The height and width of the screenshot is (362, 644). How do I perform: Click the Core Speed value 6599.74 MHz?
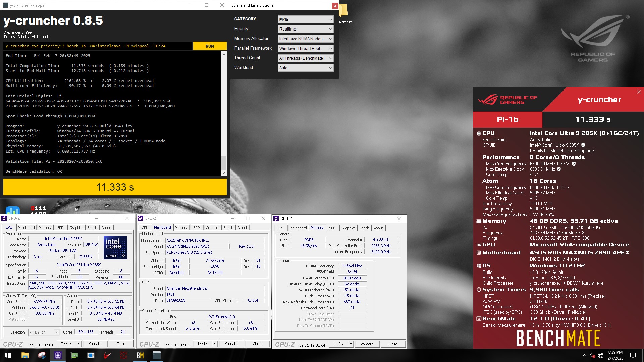point(45,301)
